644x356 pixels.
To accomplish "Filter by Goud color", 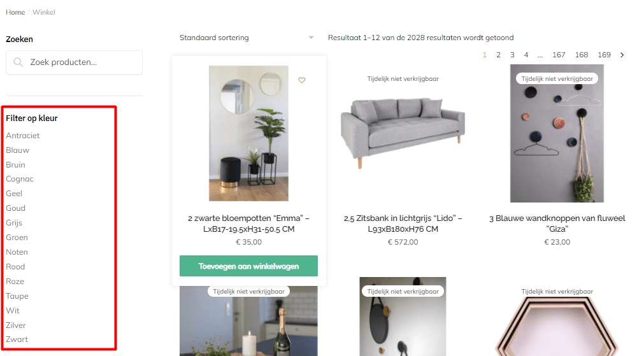I will (15, 208).
